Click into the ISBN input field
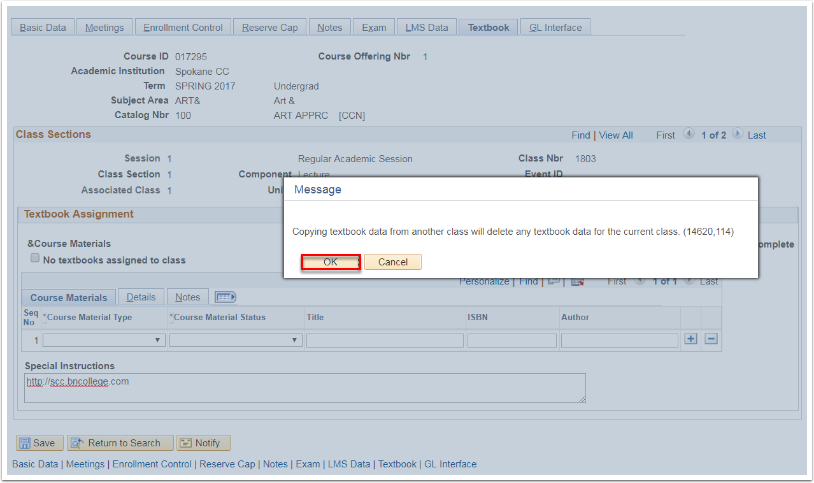This screenshot has width=814, height=483. 512,340
